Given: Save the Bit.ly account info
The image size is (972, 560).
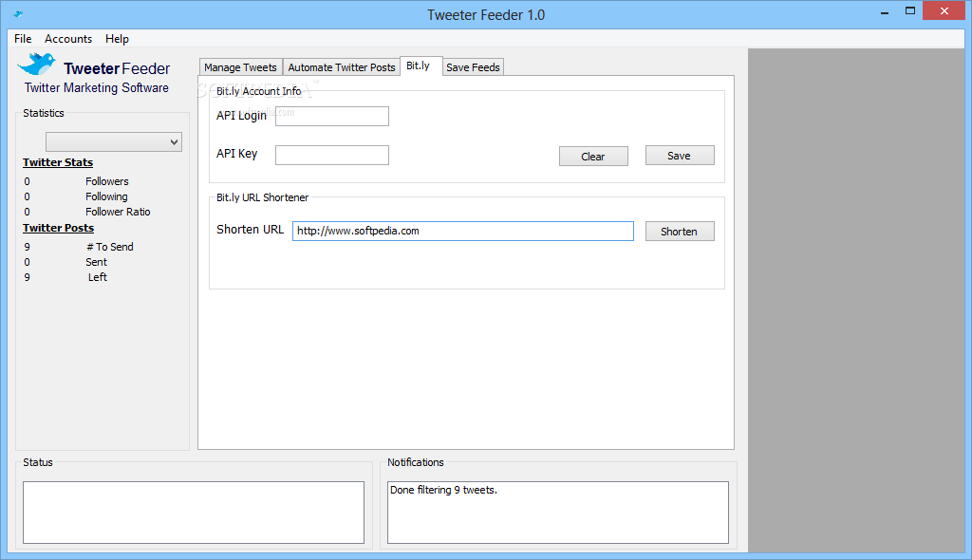Looking at the screenshot, I should pyautogui.click(x=680, y=156).
